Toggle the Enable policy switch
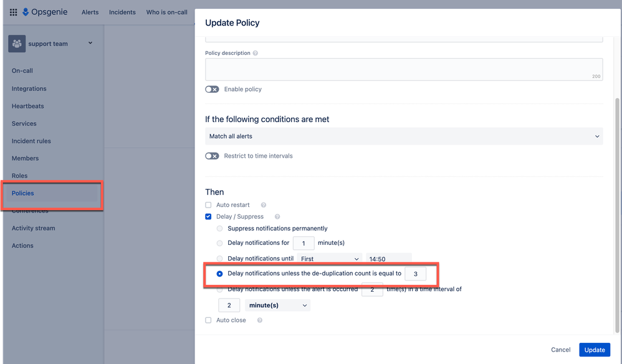The image size is (622, 364). pyautogui.click(x=212, y=89)
